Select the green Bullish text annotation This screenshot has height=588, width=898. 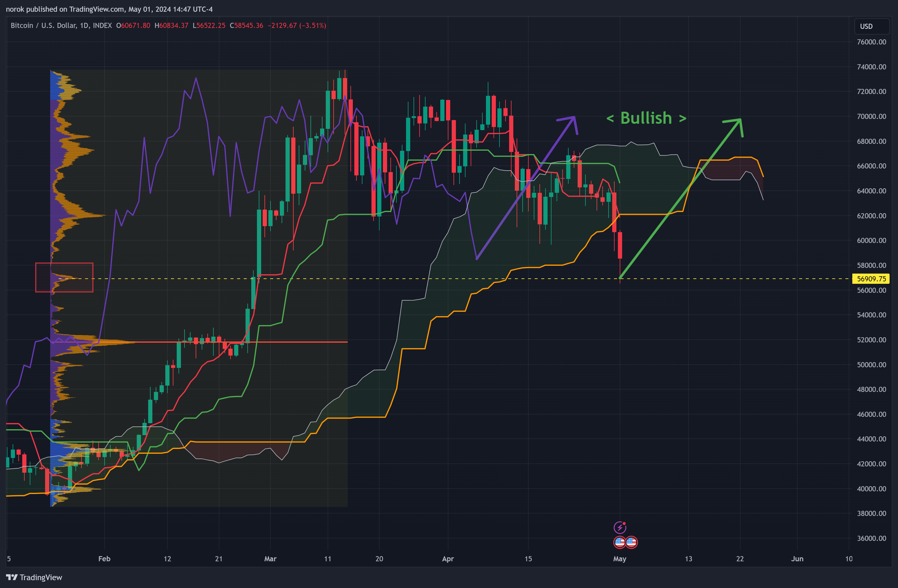click(x=646, y=118)
